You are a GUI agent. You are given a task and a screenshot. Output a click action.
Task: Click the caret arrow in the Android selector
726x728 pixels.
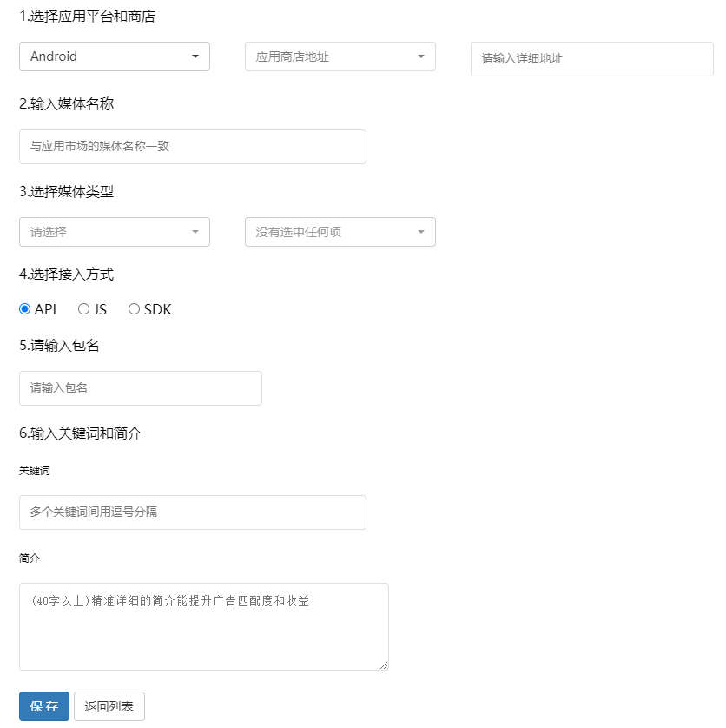point(195,56)
